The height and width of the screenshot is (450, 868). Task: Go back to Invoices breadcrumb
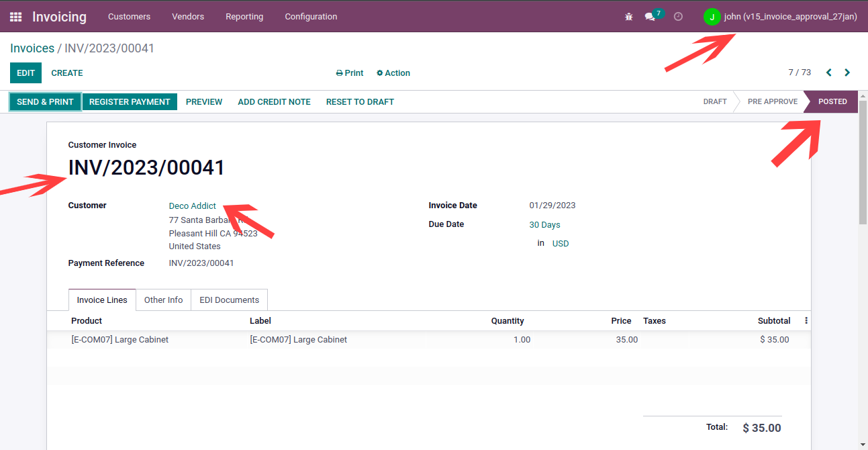[32, 48]
